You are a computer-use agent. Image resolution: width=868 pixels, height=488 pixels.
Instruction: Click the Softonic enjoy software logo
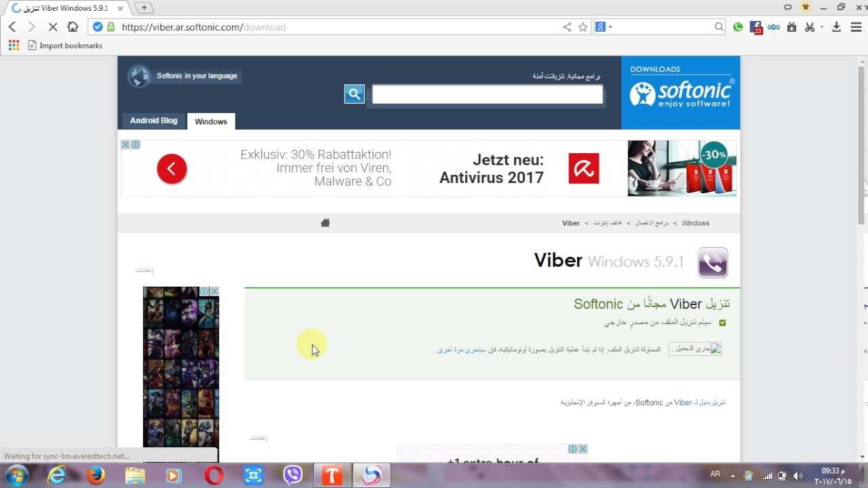[x=681, y=93]
